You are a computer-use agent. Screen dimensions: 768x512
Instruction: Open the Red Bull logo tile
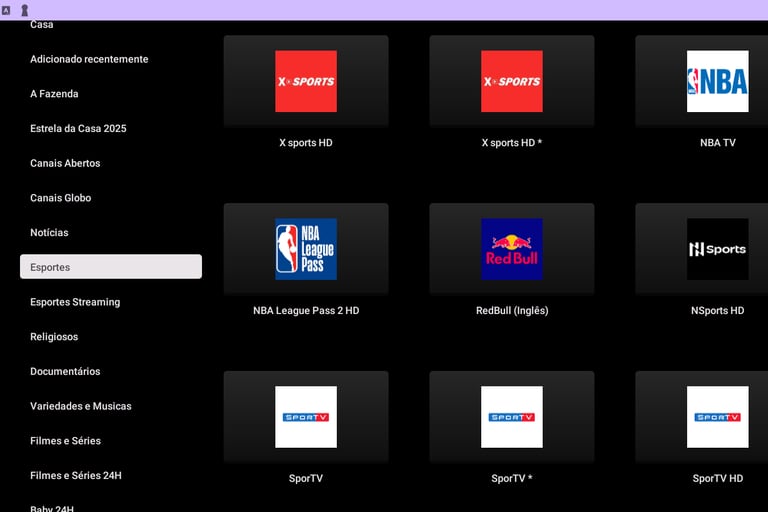click(512, 249)
